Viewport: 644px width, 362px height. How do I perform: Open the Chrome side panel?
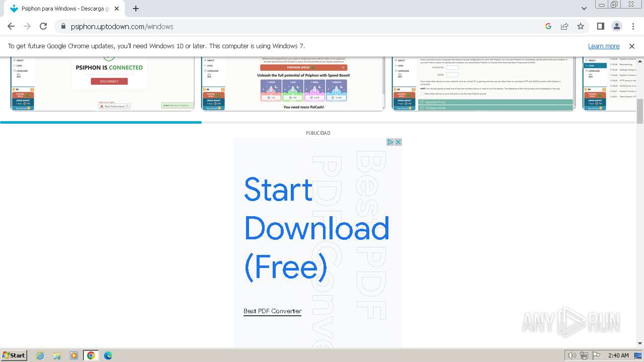click(600, 26)
